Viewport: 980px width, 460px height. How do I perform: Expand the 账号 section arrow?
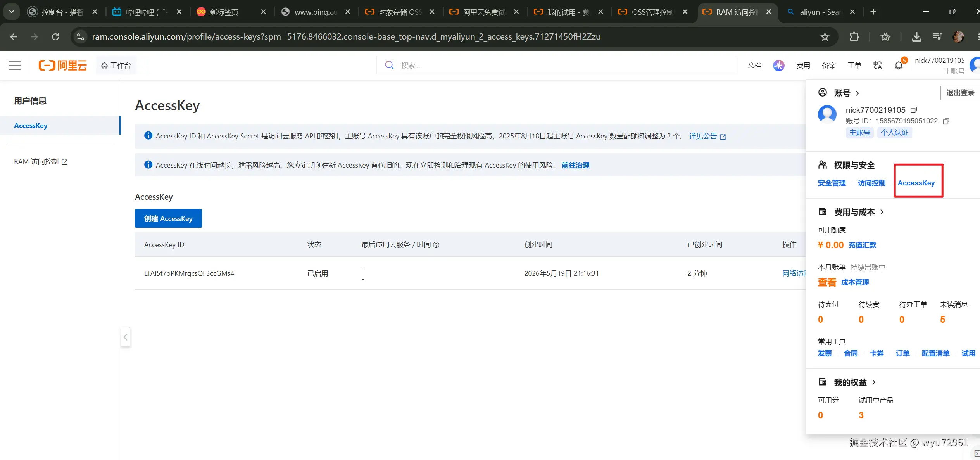tap(857, 93)
